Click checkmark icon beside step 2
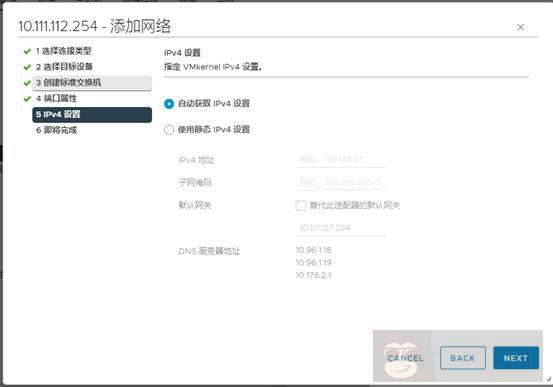The width and height of the screenshot is (553, 387). point(27,67)
